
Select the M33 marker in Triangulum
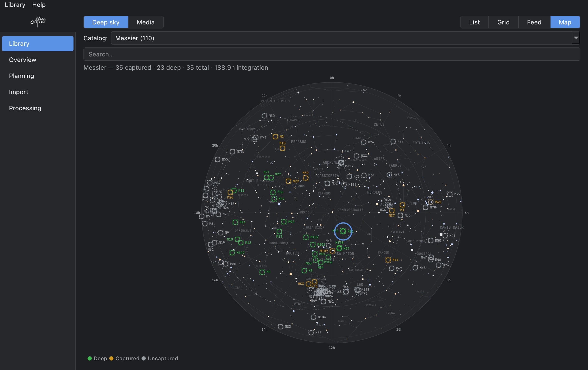357,156
